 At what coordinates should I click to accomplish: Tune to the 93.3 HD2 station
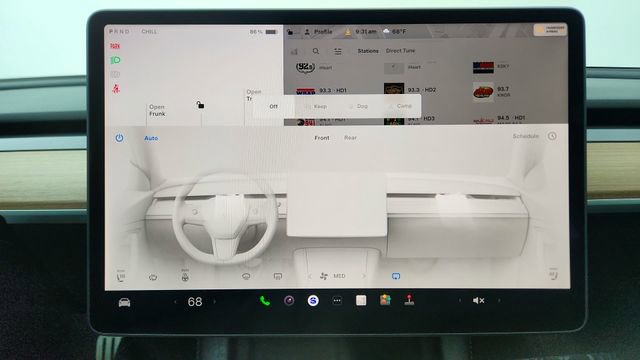coord(410,90)
